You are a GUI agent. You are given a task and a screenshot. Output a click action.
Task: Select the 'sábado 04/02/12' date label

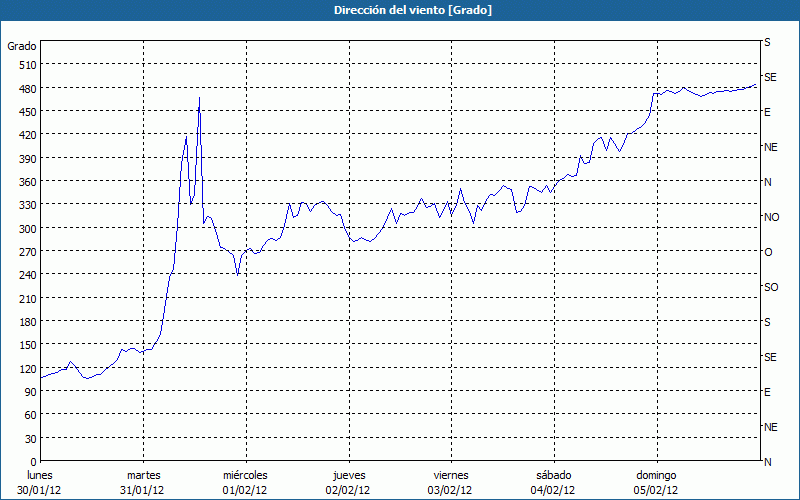553,482
